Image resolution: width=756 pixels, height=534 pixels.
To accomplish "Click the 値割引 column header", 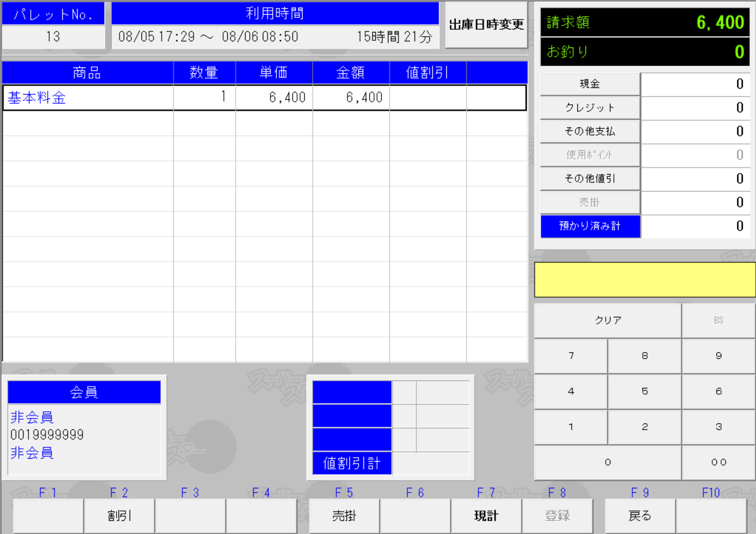I will coord(427,73).
